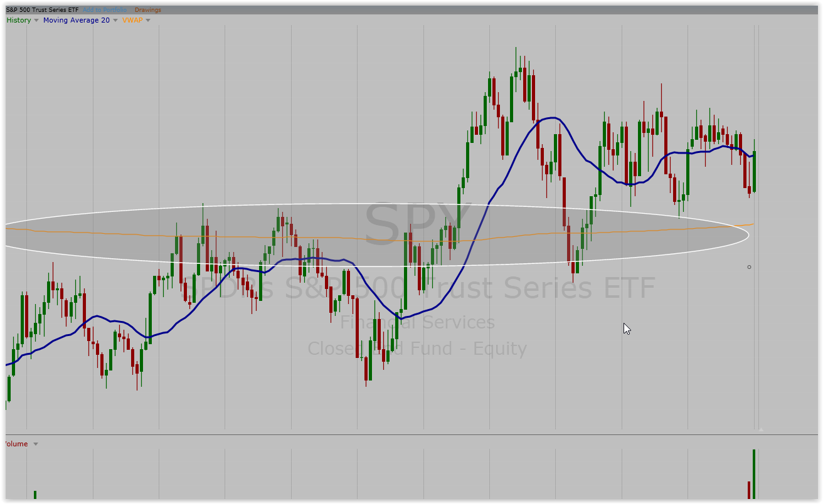This screenshot has width=823, height=504.
Task: Open the Volume panel dropdown
Action: 36,444
